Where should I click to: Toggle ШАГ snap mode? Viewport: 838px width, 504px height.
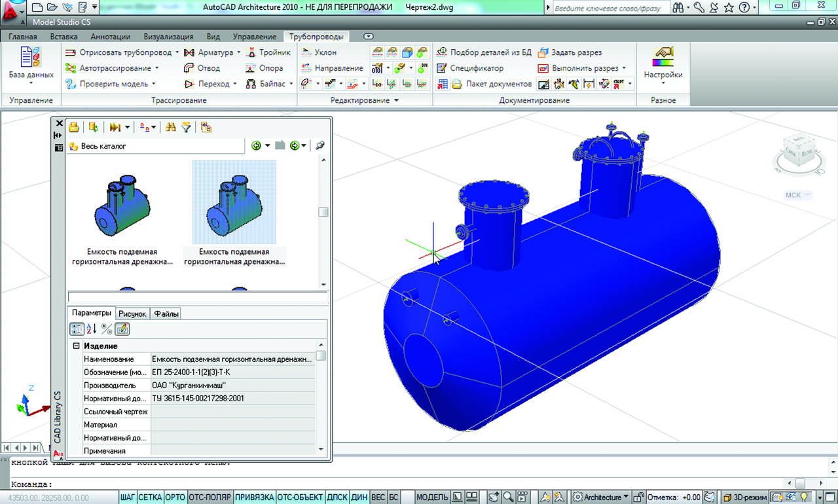coord(128,497)
